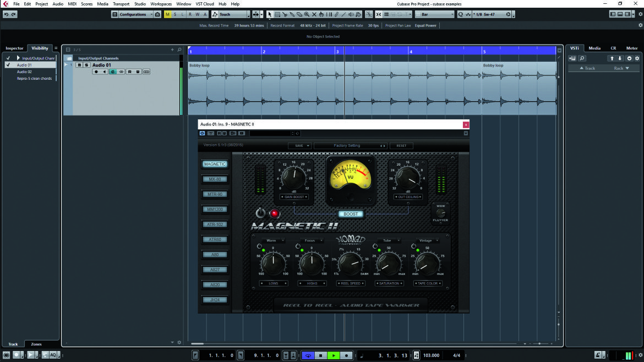Screen dimensions: 644x362
Task: Select the MX-80 tape machine model
Action: click(x=215, y=179)
